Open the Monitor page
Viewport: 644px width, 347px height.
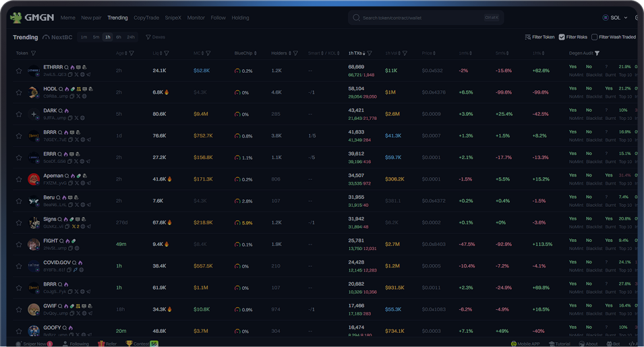click(196, 18)
